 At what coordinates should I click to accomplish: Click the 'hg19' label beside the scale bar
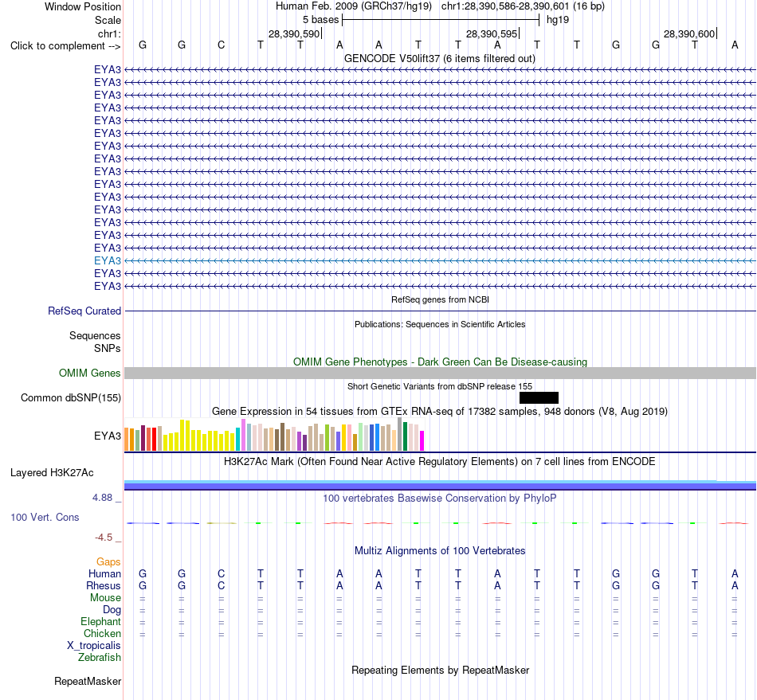coord(558,20)
